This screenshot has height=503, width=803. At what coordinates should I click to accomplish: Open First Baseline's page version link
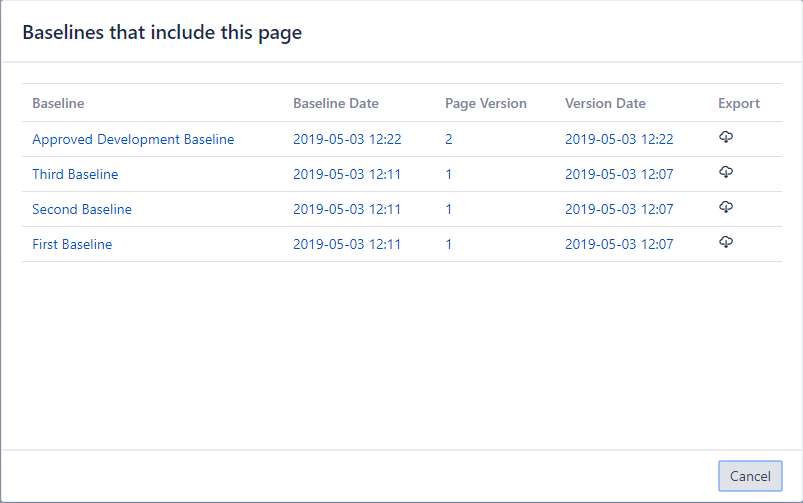(449, 245)
